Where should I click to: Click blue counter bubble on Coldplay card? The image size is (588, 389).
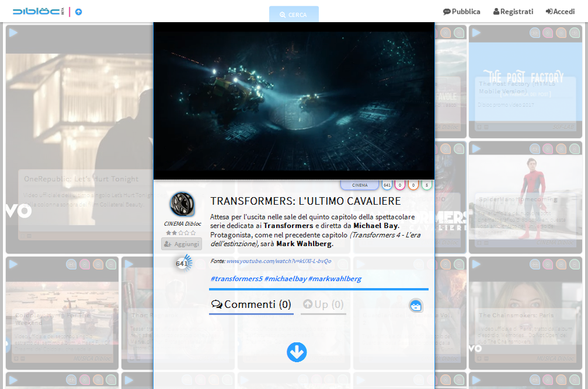coord(71,264)
